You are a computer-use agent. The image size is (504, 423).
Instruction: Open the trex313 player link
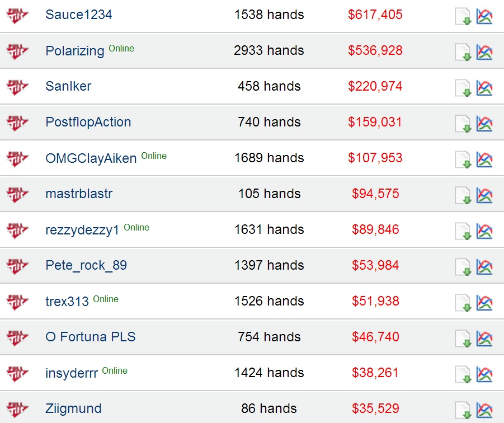(67, 302)
